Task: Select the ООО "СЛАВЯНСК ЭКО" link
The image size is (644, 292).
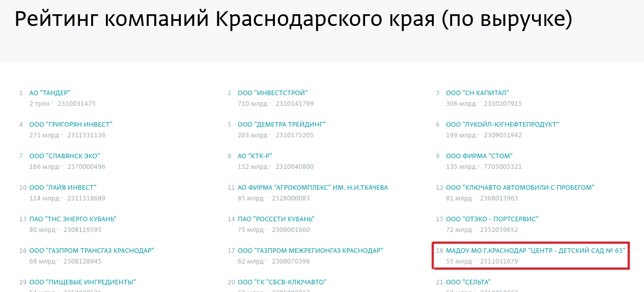Action: (65, 156)
